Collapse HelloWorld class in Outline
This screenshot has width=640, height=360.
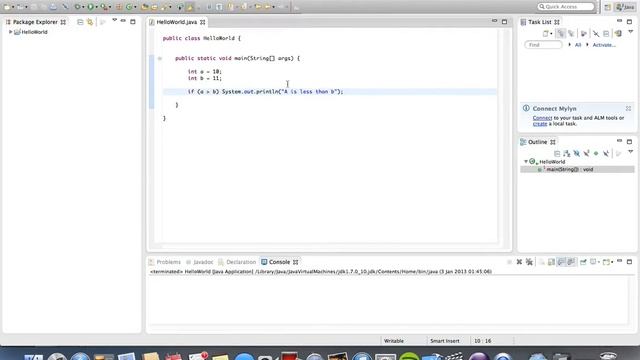526,162
